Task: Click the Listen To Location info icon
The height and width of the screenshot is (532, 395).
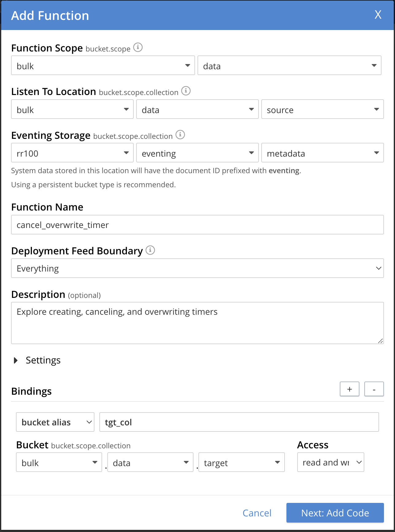Action: pos(186,91)
